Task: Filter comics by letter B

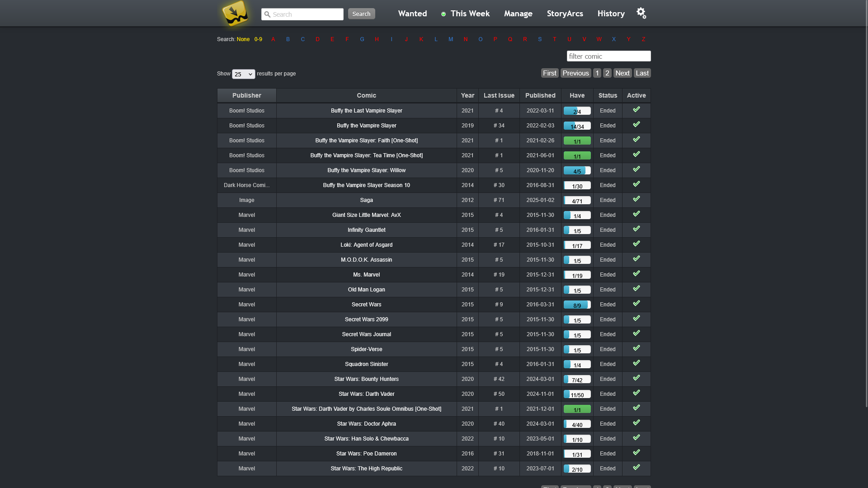Action: [288, 39]
